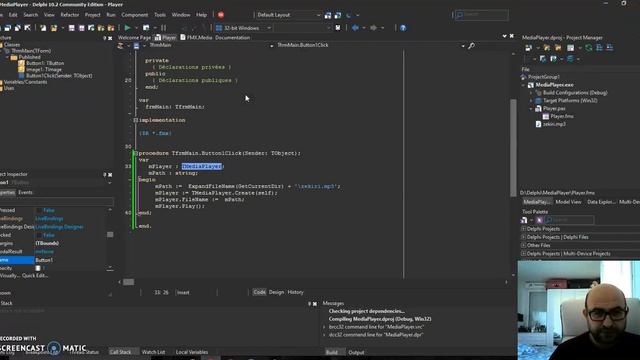Switch to the Design view tab
The width and height of the screenshot is (640, 360).
276,292
